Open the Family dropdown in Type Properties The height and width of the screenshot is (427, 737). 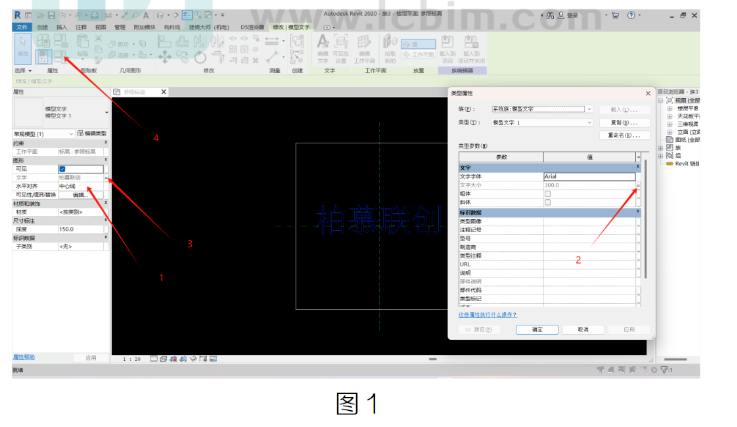point(589,109)
